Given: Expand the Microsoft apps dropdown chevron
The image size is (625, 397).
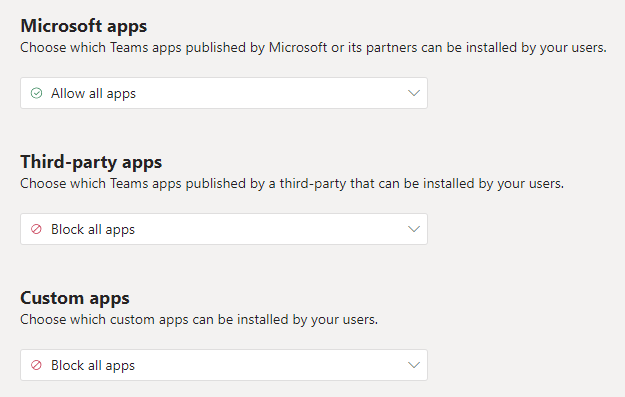Looking at the screenshot, I should click(414, 93).
